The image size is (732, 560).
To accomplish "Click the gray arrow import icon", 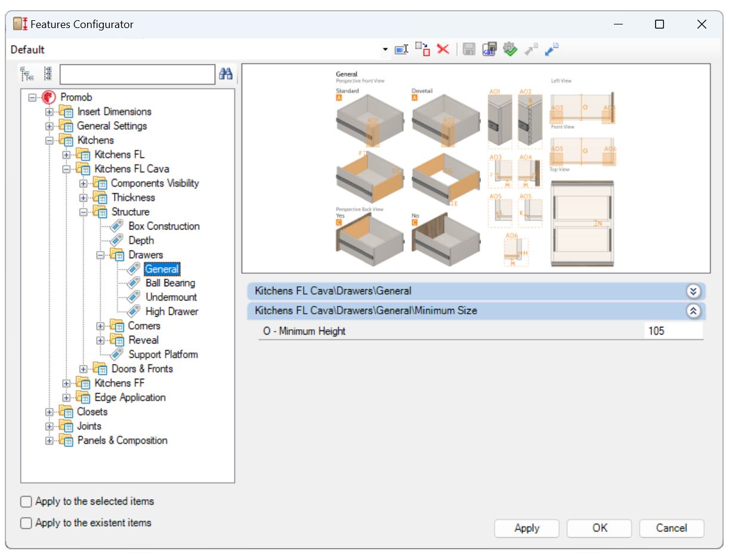I will (x=531, y=49).
